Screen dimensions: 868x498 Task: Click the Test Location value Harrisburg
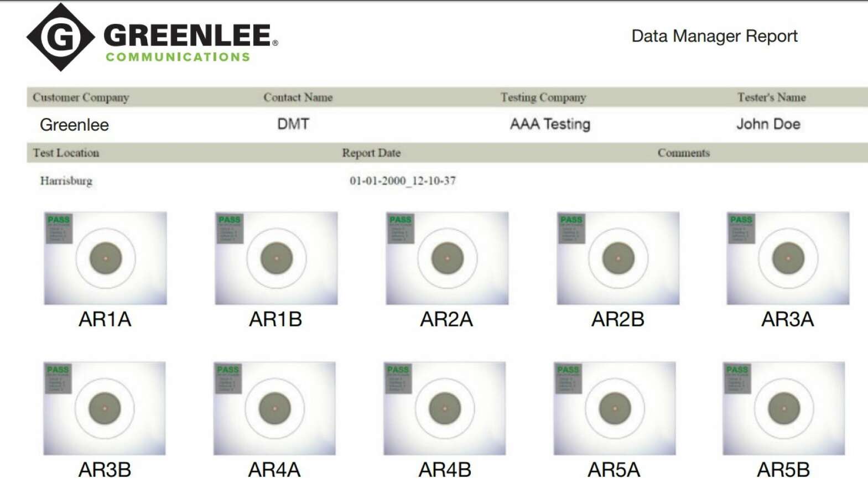66,181
